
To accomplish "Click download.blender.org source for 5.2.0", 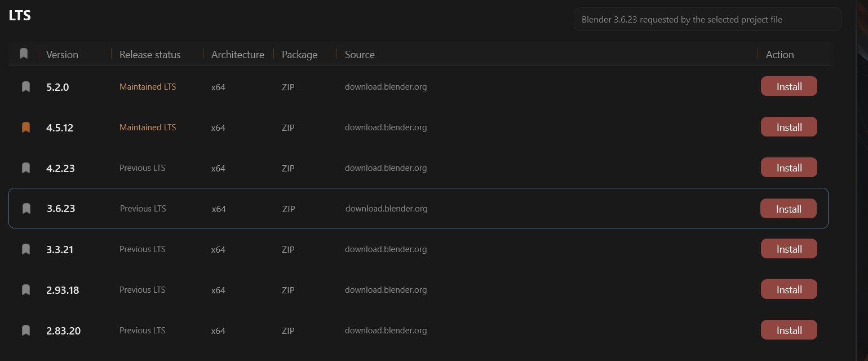I will pyautogui.click(x=386, y=87).
